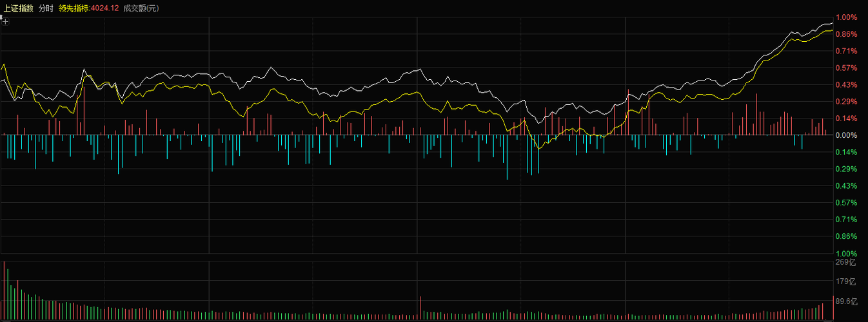Click the 4024.12 index value
This screenshot has height=322, width=868.
(x=104, y=8)
